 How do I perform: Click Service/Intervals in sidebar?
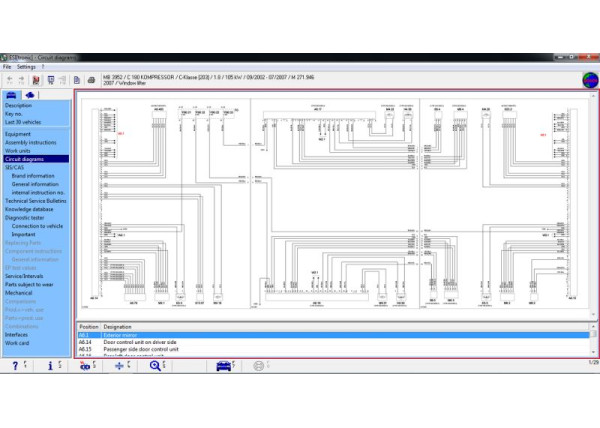[25, 277]
